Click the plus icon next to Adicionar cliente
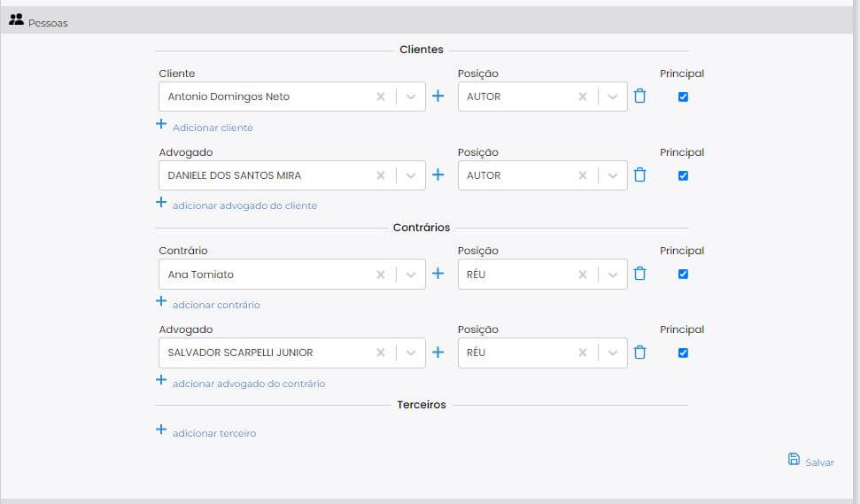The width and height of the screenshot is (860, 504). pos(161,124)
